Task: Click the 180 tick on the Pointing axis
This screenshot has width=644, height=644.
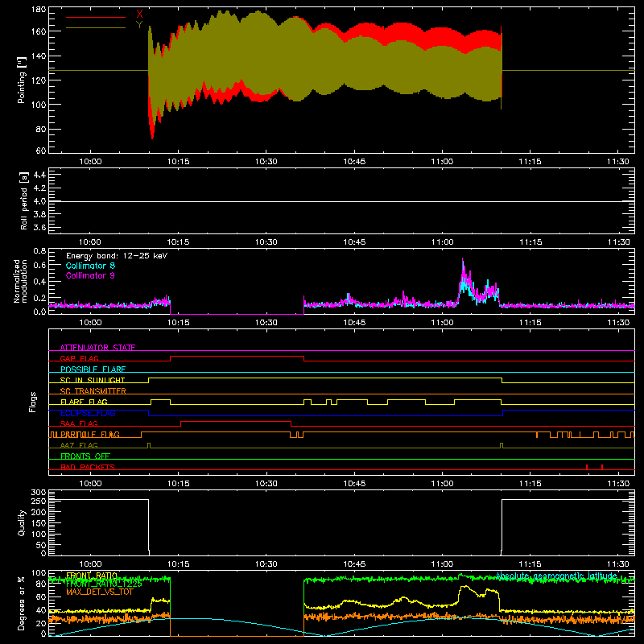Action: point(39,10)
